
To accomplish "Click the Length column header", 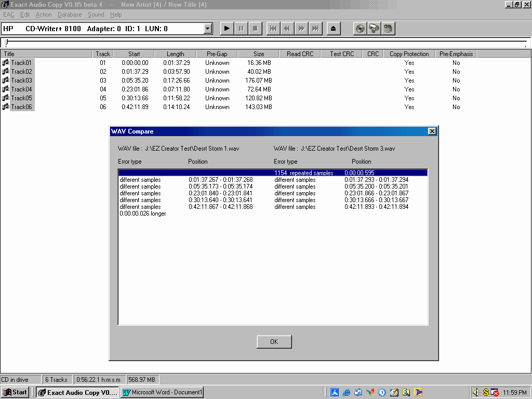I will 176,54.
